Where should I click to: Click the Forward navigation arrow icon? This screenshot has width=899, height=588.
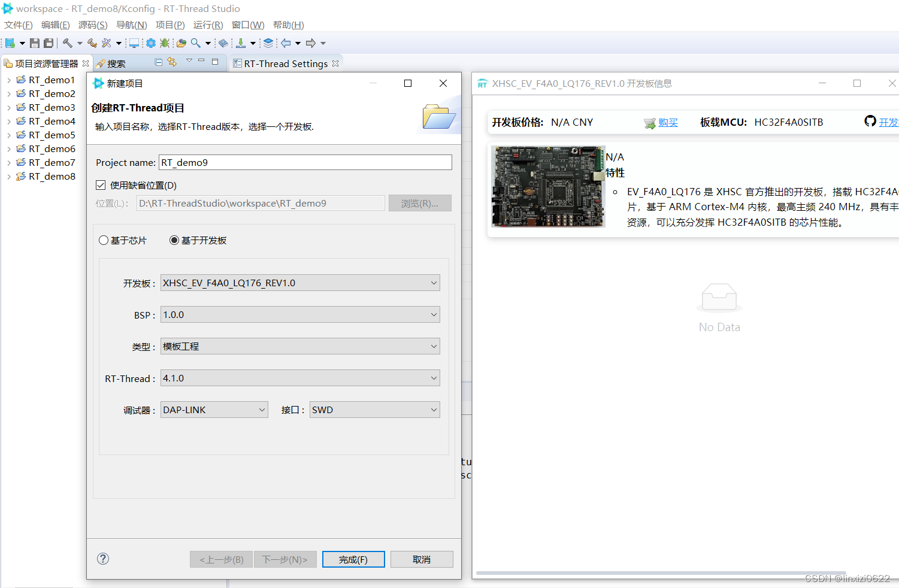pyautogui.click(x=311, y=43)
